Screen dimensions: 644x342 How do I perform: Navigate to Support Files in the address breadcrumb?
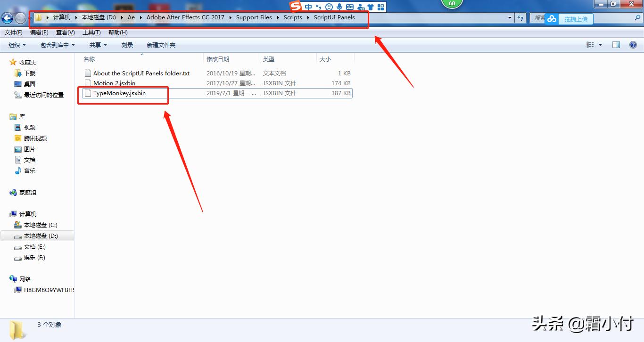pos(254,17)
